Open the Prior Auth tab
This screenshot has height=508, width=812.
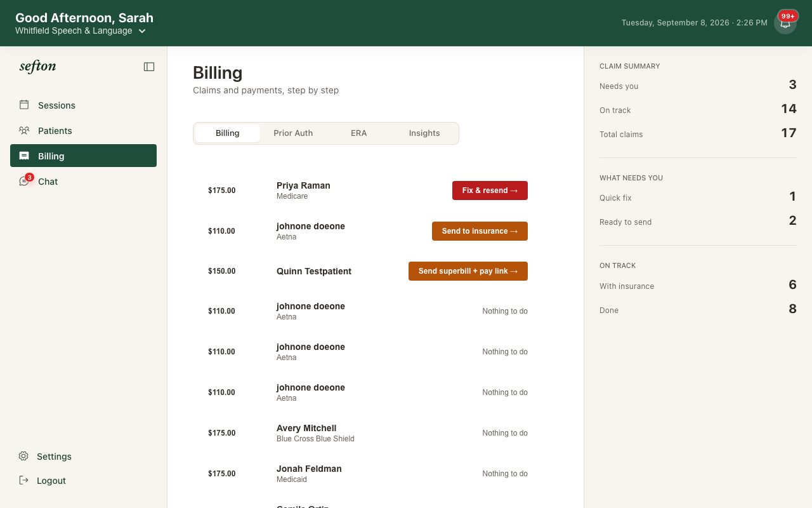point(293,133)
